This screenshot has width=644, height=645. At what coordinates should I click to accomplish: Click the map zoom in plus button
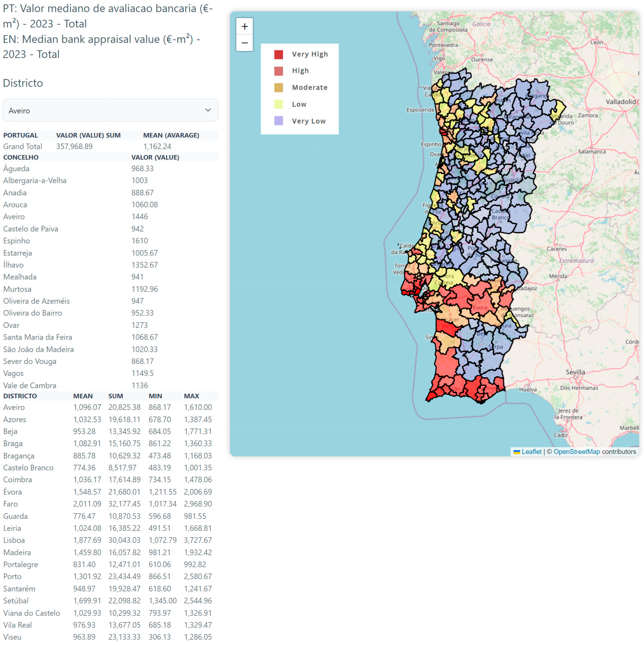coord(244,26)
